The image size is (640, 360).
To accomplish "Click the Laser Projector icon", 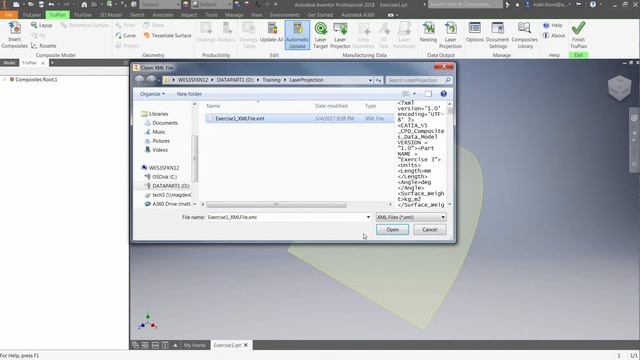I will pos(340,35).
